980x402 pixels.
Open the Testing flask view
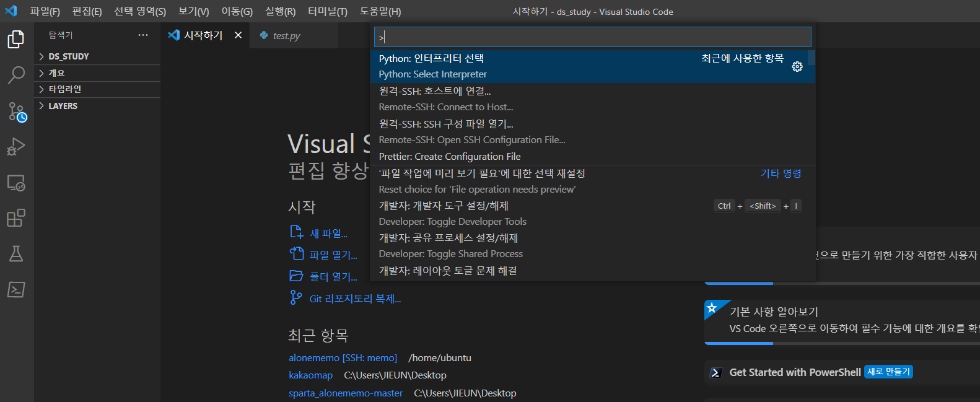[x=16, y=253]
